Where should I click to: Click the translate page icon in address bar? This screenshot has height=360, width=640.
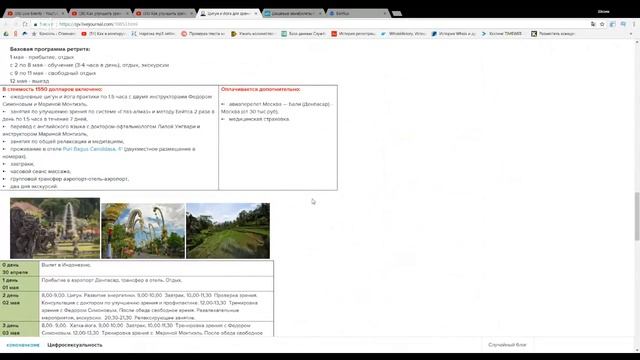coord(593,24)
